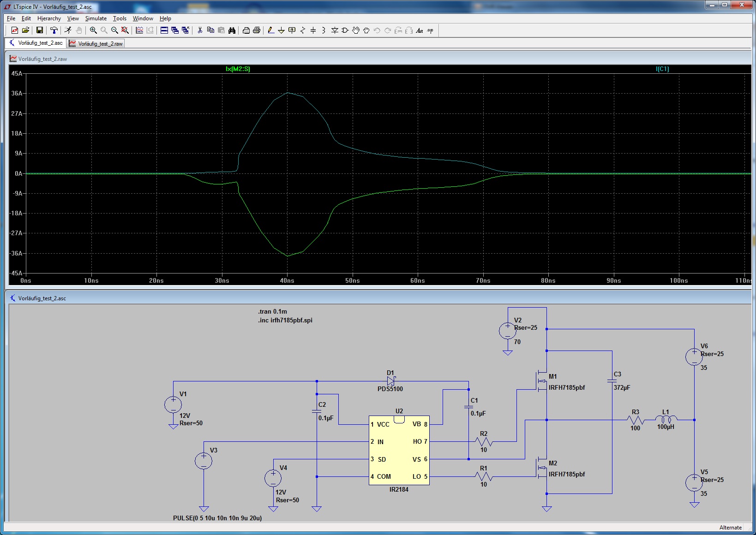The image size is (756, 535).
Task: Click the Open file folder icon
Action: [x=26, y=30]
